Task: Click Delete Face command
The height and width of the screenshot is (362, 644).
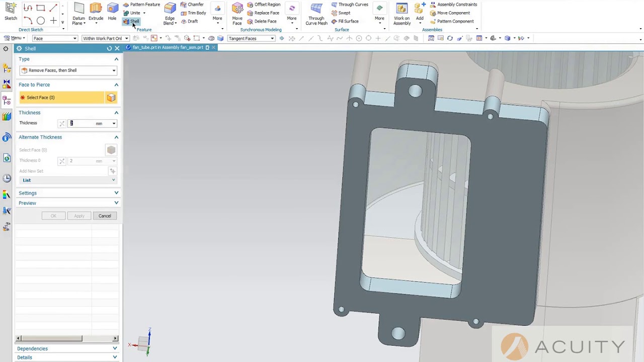Action: pos(262,22)
